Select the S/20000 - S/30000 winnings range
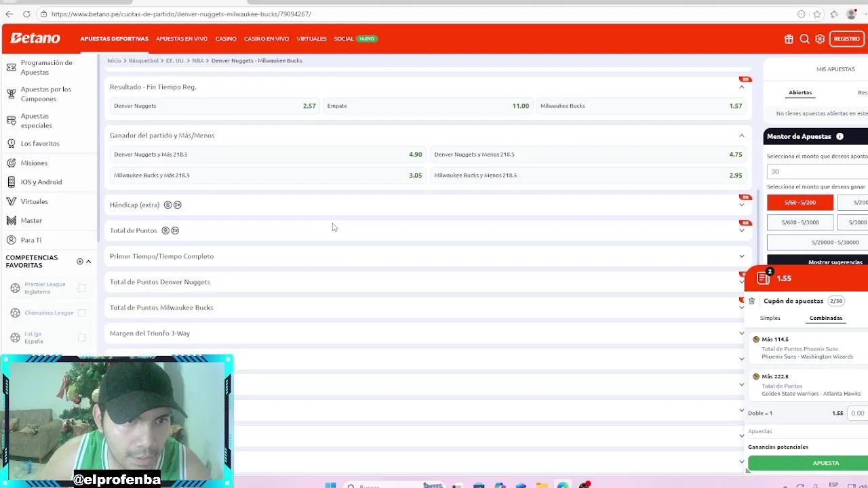 818,242
